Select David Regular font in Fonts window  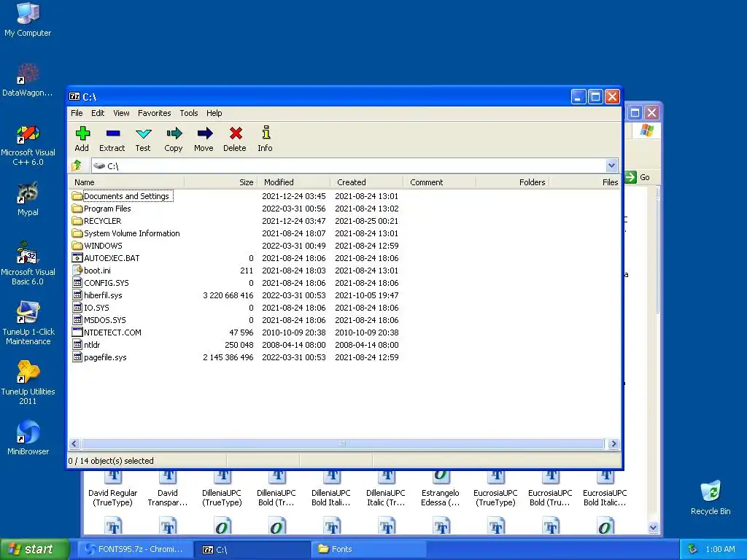tap(113, 489)
